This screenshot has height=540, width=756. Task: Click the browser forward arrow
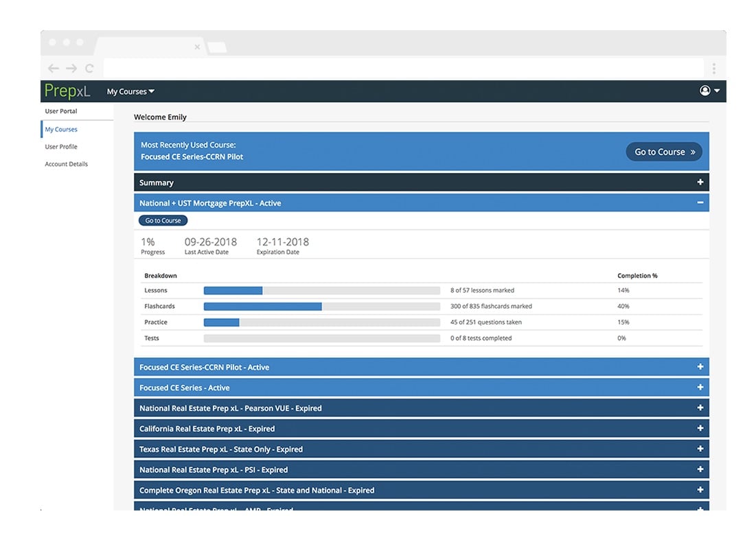(x=71, y=69)
